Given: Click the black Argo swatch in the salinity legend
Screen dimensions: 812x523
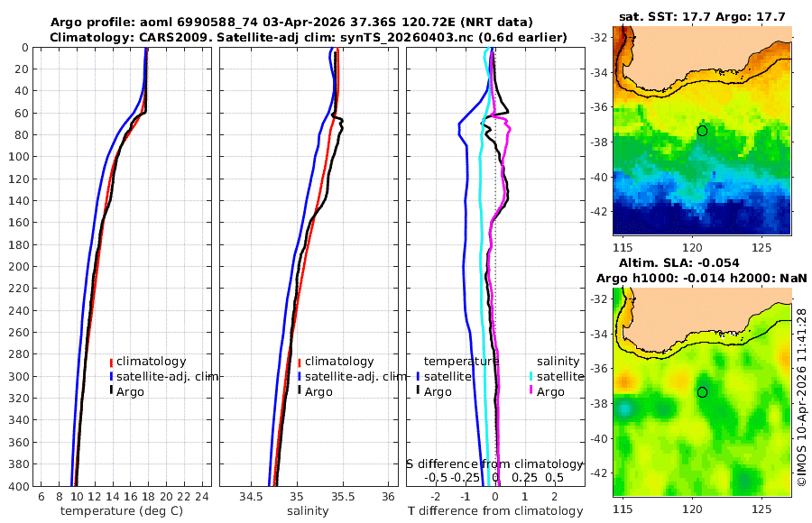Looking at the screenshot, I should 300,391.
